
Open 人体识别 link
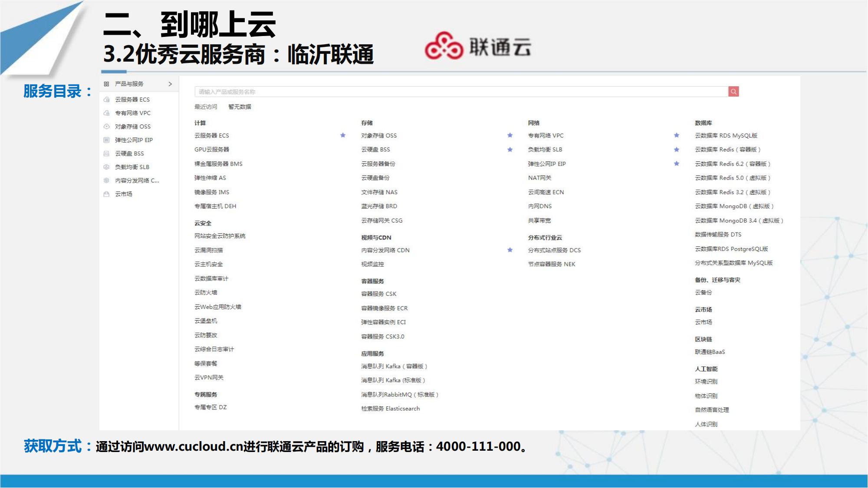(706, 424)
